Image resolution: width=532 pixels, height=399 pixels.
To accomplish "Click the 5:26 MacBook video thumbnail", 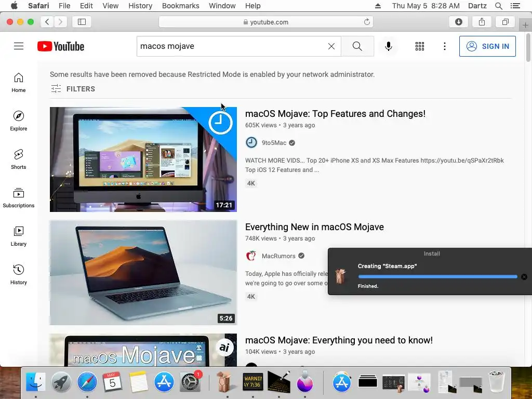I will point(143,273).
